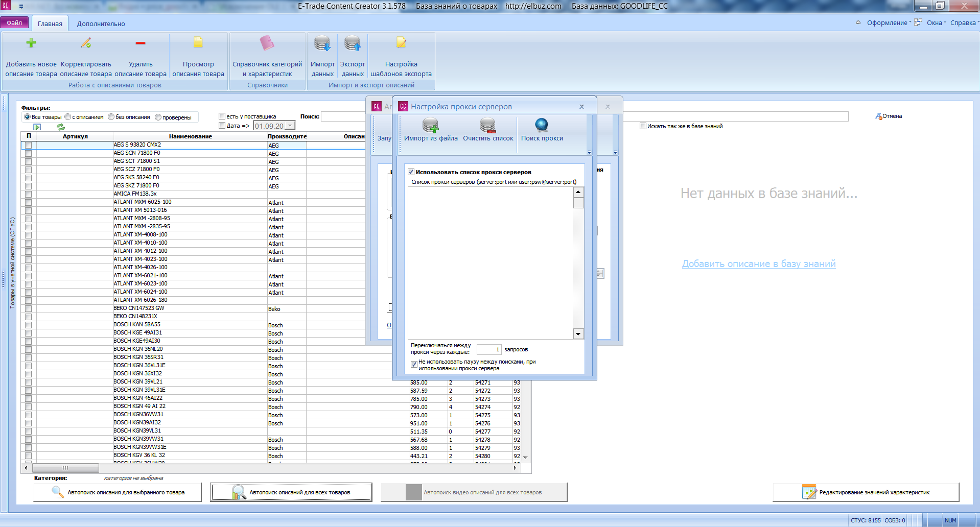Expand background dialog toolbar overflow arrow
This screenshot has width=980, height=527.
point(615,152)
